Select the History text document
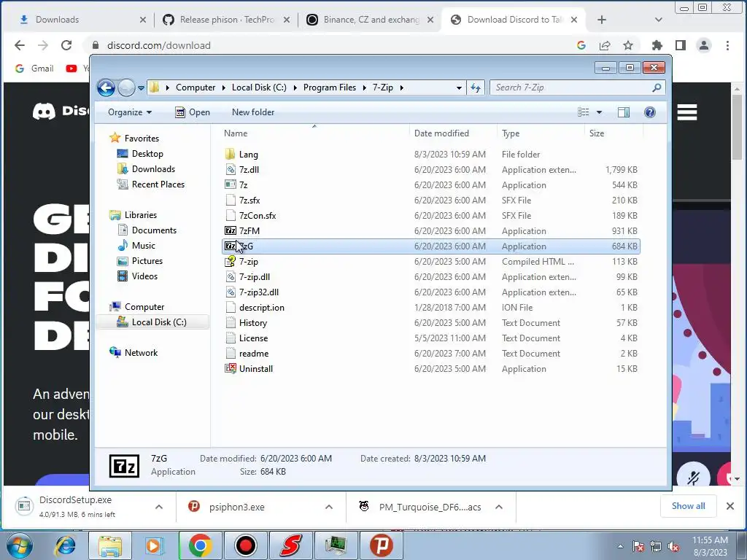747x560 pixels. (x=252, y=323)
